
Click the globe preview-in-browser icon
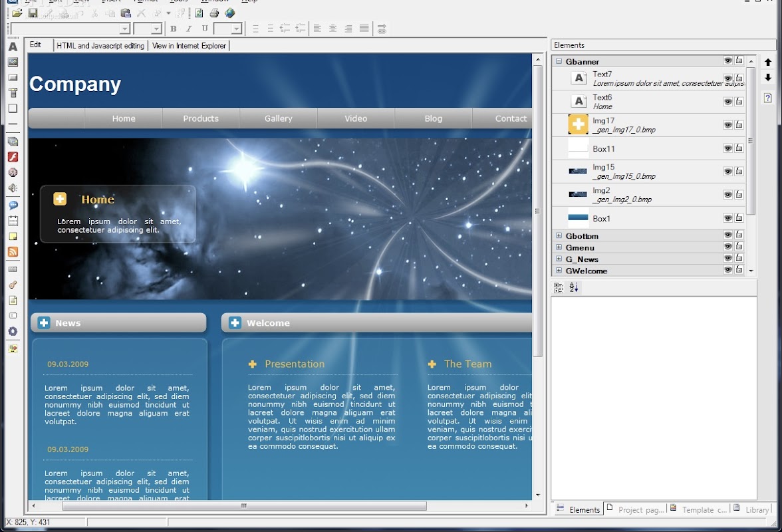(230, 13)
